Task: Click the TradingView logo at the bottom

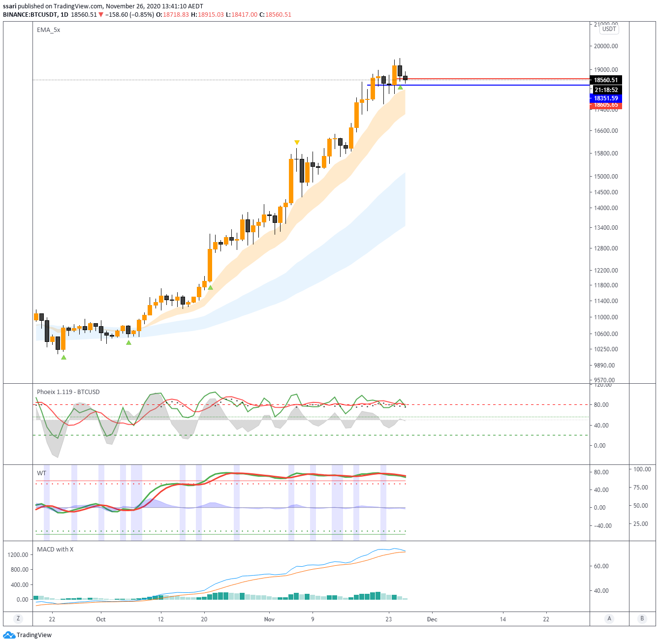Action: click(27, 635)
